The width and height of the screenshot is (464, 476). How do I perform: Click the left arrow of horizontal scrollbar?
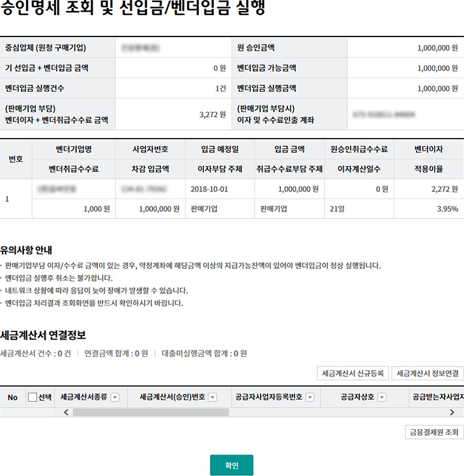click(65, 412)
